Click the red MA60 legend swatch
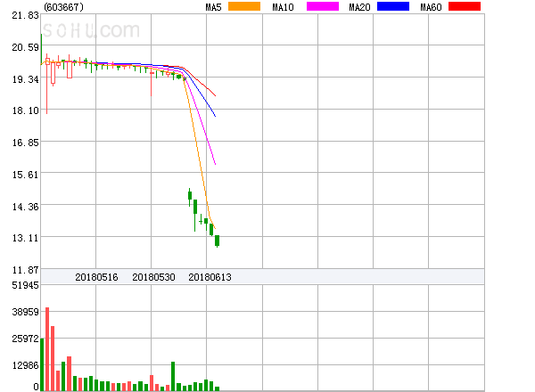 (x=465, y=6)
